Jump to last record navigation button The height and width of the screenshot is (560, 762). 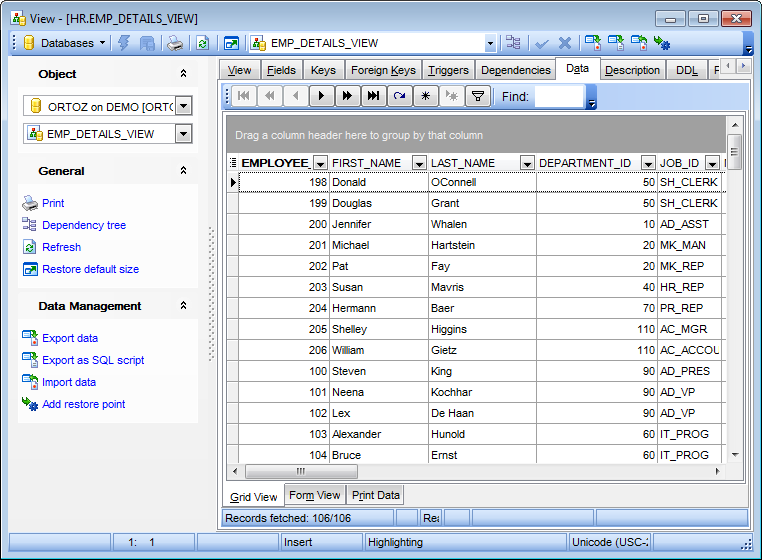[x=373, y=96]
